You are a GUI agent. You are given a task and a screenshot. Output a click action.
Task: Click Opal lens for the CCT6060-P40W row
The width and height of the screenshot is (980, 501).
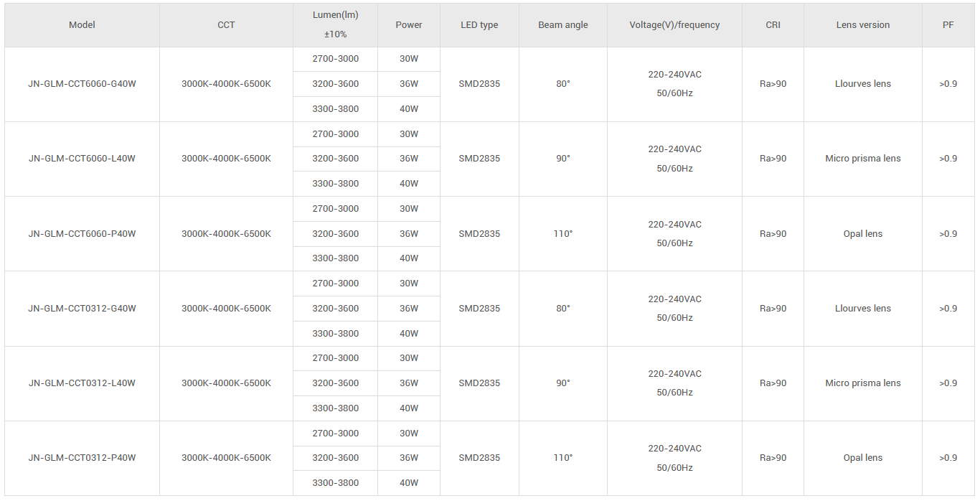pos(862,234)
